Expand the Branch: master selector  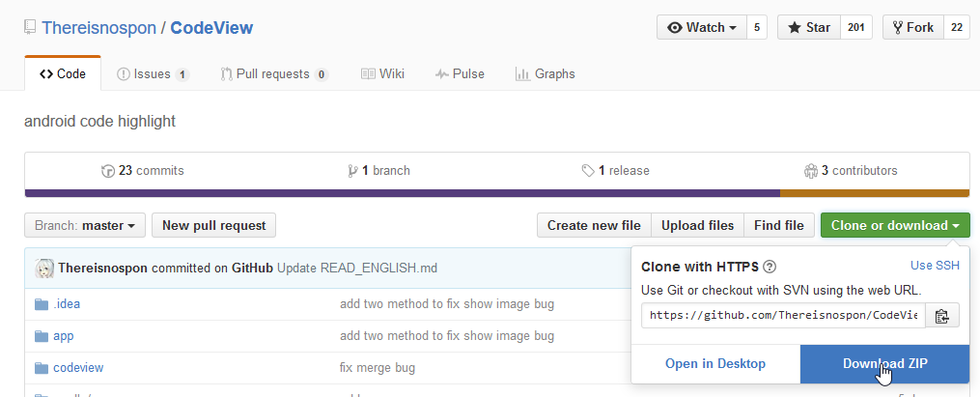[x=85, y=225]
